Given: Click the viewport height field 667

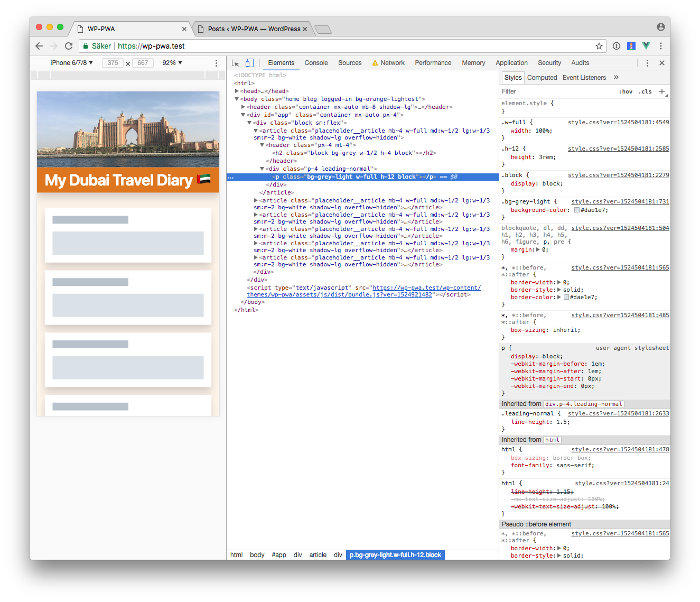Looking at the screenshot, I should coord(143,63).
